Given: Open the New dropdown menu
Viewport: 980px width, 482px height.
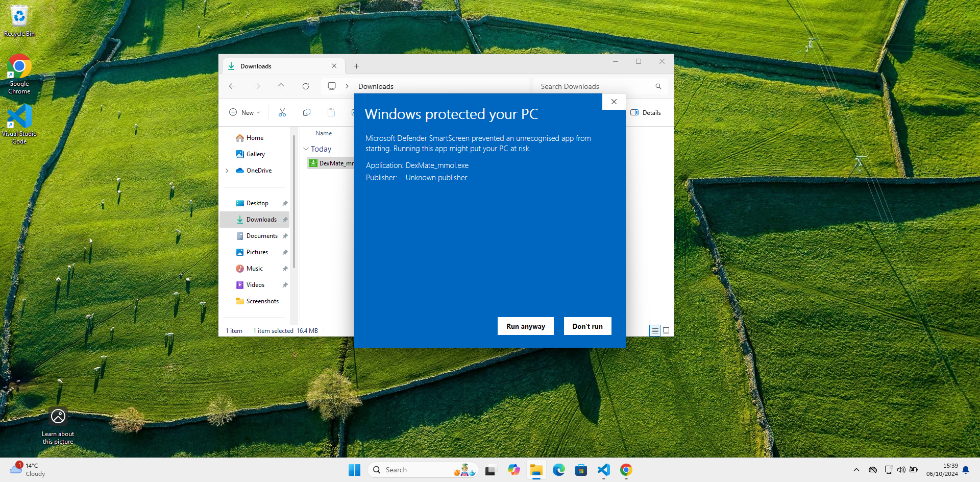Looking at the screenshot, I should [x=244, y=112].
